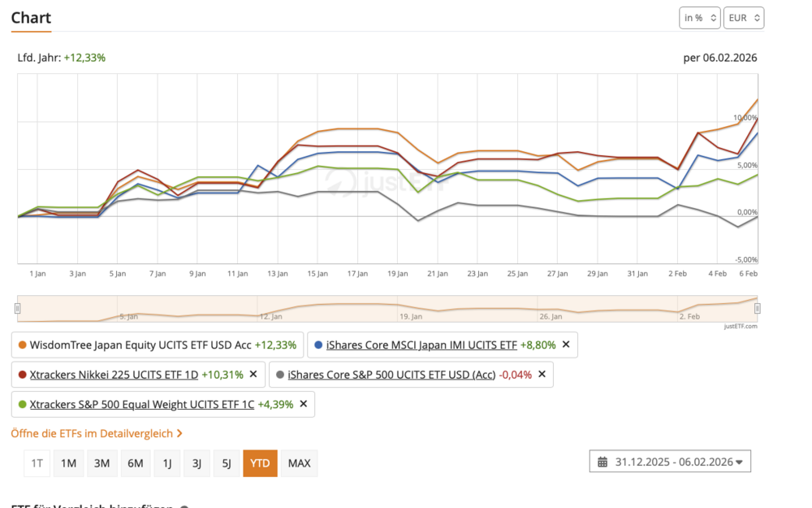The height and width of the screenshot is (508, 812).
Task: Select the YTD time period
Action: tap(260, 463)
